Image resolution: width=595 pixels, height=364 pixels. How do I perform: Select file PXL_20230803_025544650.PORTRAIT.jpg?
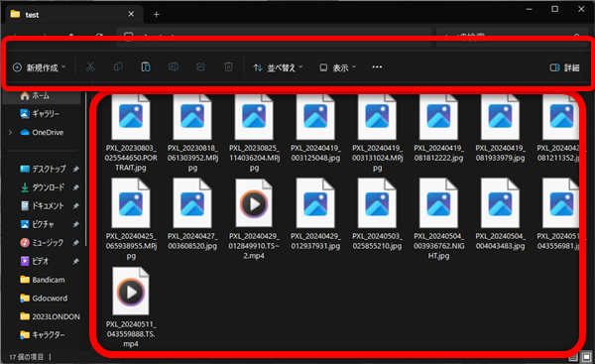[131, 132]
